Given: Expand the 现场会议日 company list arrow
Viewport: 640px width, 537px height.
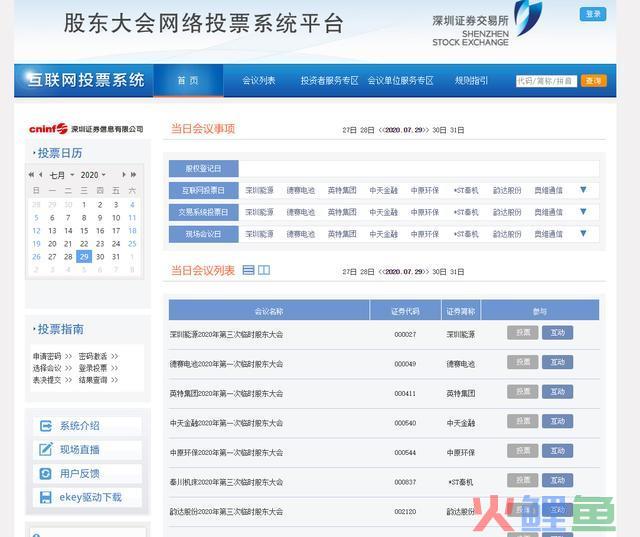Looking at the screenshot, I should point(583,233).
